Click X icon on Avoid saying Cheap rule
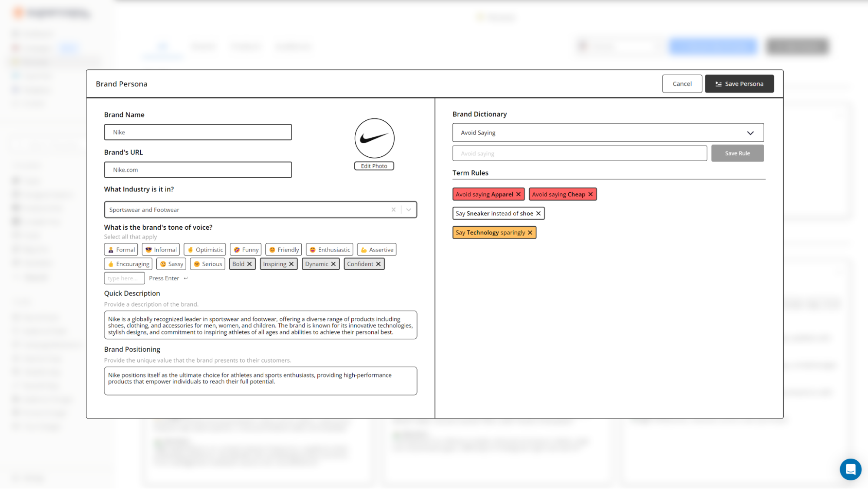The height and width of the screenshot is (489, 868). coord(590,194)
